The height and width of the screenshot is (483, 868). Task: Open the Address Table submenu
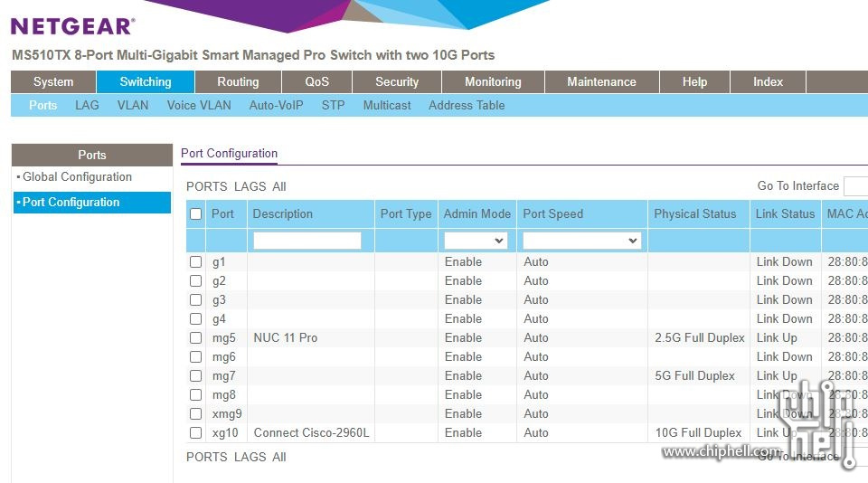[x=467, y=105]
